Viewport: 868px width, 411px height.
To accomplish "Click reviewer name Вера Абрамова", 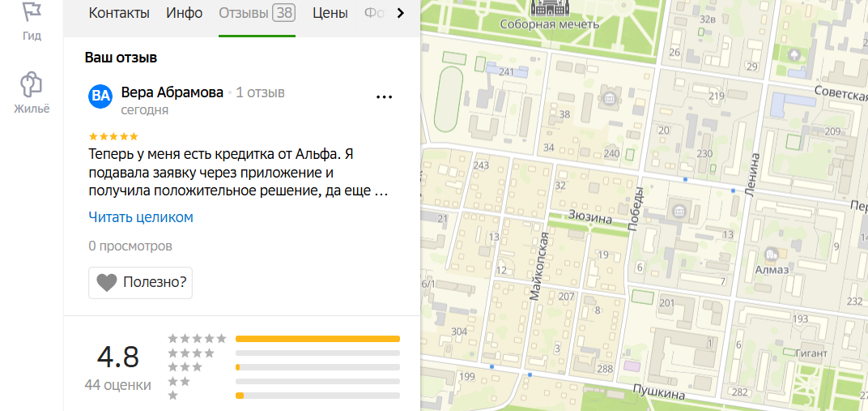I will (x=172, y=92).
